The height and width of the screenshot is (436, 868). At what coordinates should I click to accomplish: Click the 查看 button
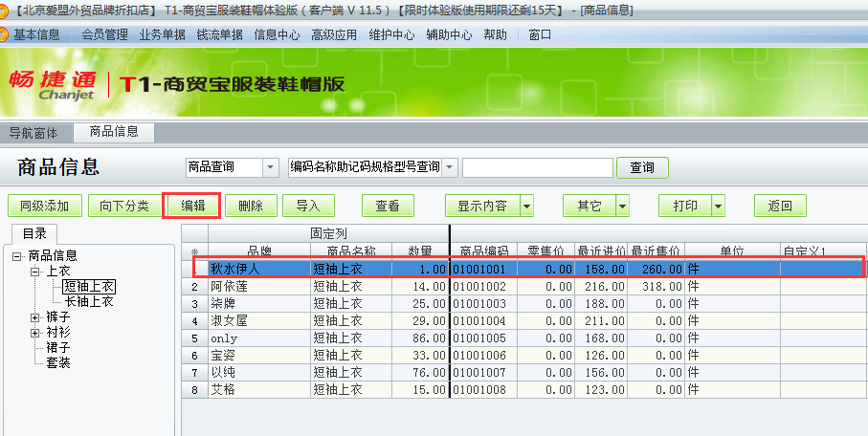tap(388, 206)
